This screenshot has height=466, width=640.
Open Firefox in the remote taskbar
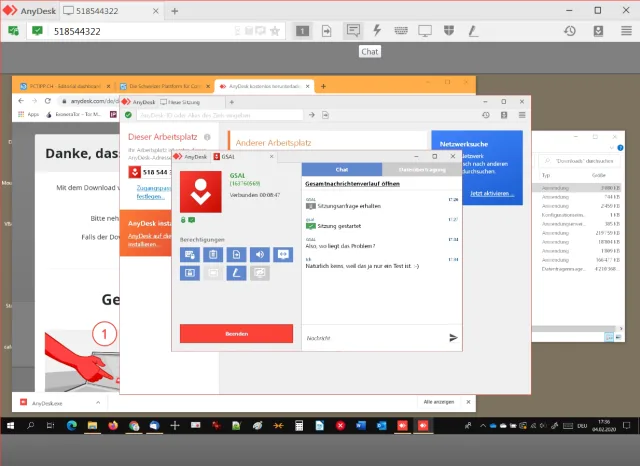pyautogui.click(x=113, y=426)
